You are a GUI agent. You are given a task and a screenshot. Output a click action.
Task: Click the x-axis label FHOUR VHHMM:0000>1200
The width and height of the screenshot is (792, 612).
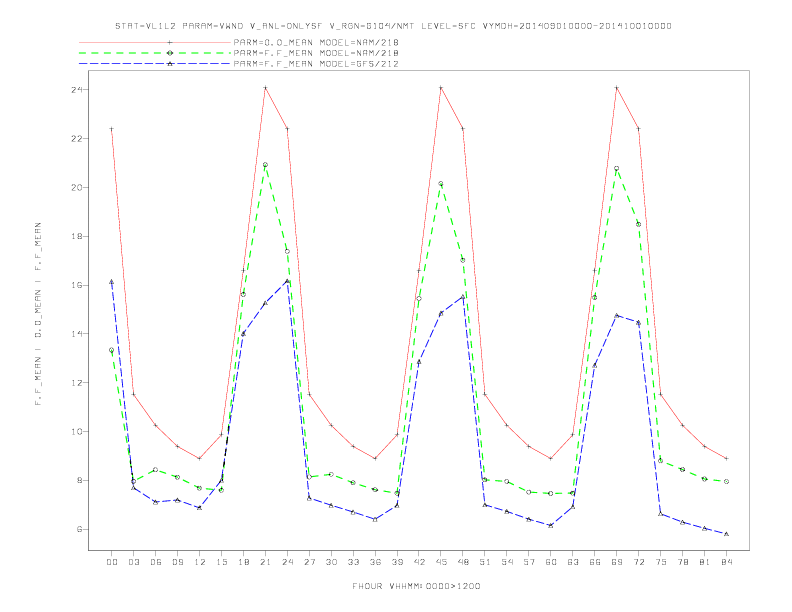[416, 586]
